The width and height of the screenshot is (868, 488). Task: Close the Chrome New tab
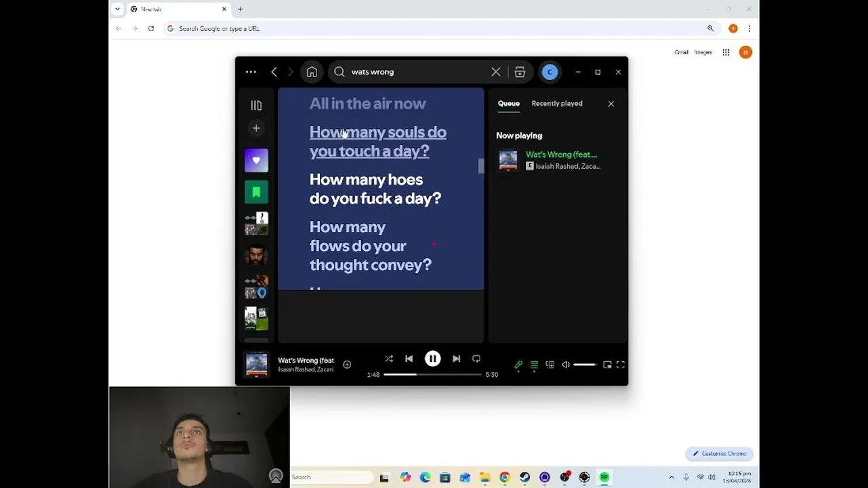tap(224, 9)
